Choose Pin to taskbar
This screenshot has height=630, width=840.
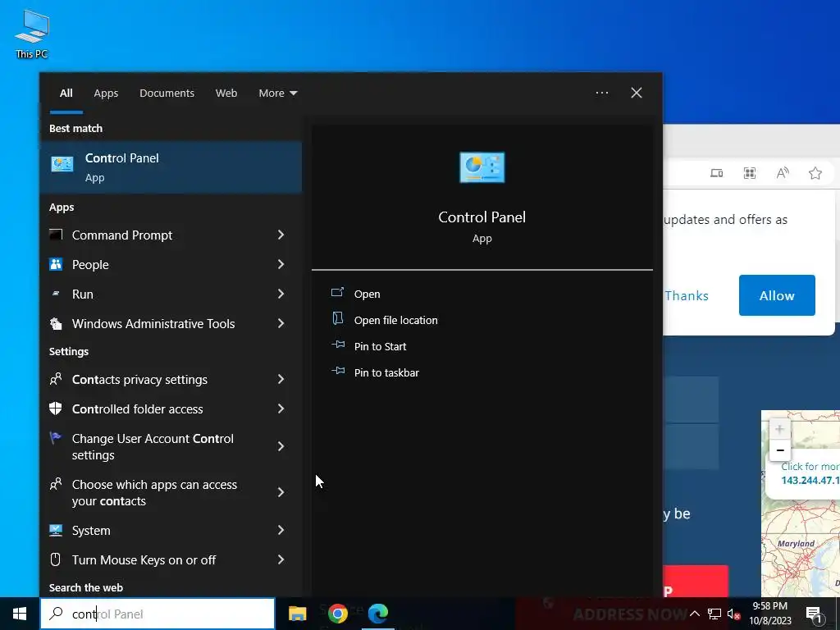tap(386, 372)
